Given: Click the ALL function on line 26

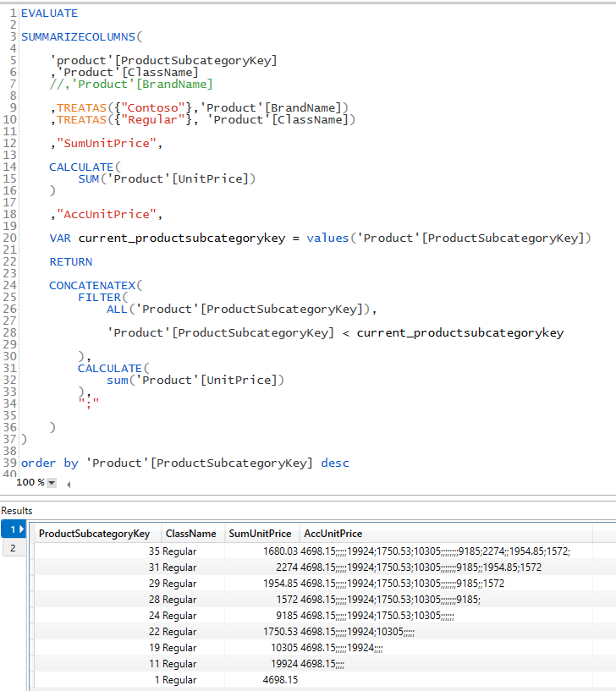Looking at the screenshot, I should tap(118, 309).
